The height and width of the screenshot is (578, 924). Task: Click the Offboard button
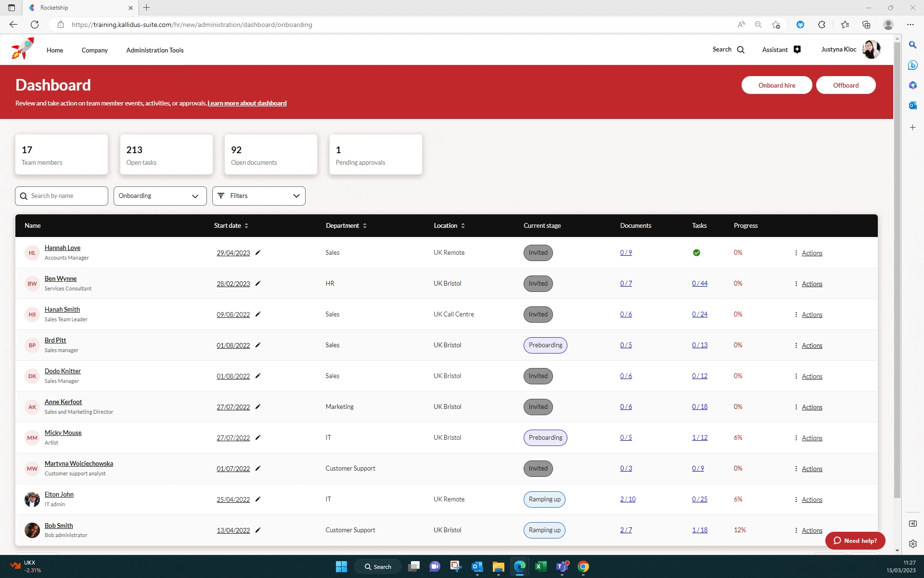[846, 85]
